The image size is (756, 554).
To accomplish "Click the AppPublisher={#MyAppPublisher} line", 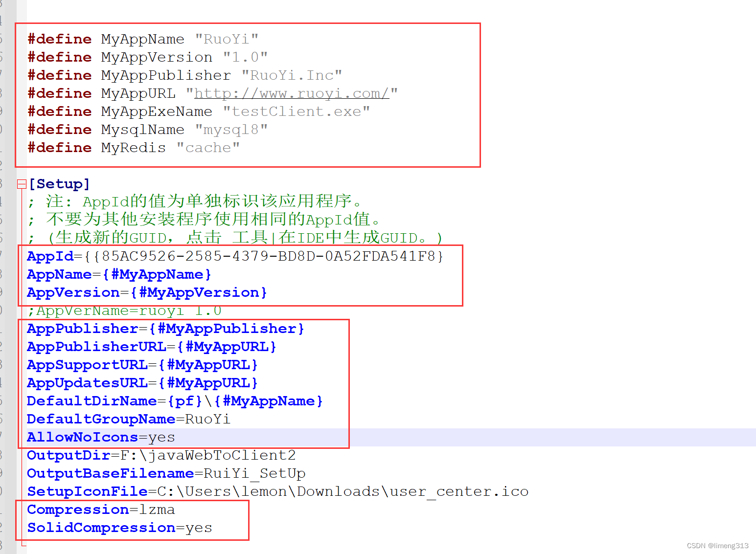I will coord(166,329).
